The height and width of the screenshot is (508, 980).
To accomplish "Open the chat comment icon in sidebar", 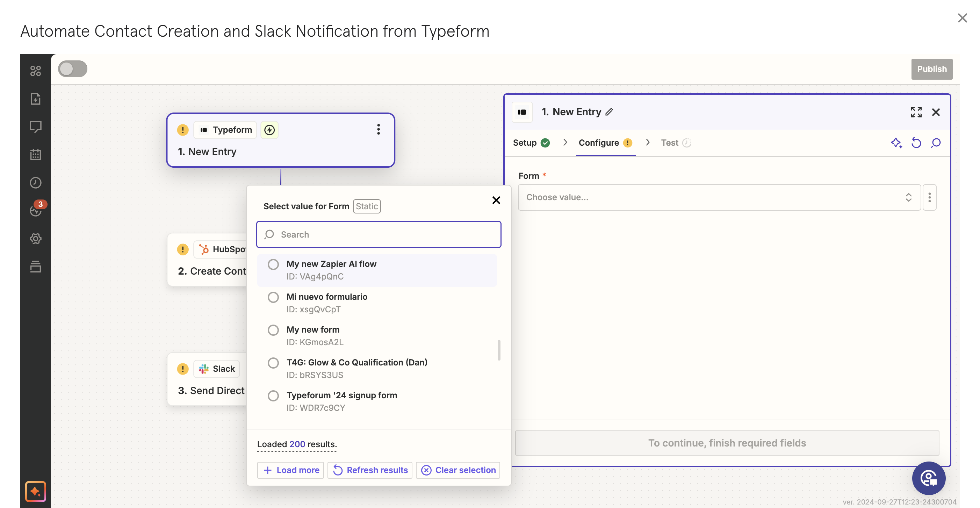I will [x=35, y=126].
